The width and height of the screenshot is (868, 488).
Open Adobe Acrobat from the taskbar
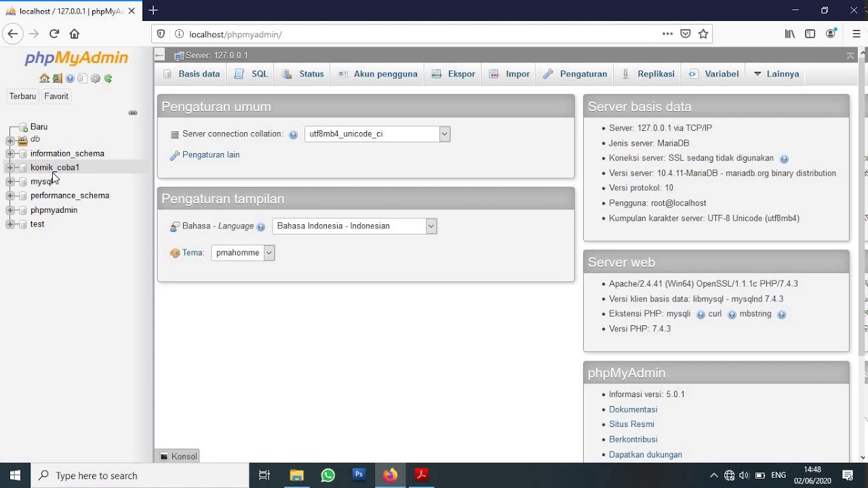(421, 475)
